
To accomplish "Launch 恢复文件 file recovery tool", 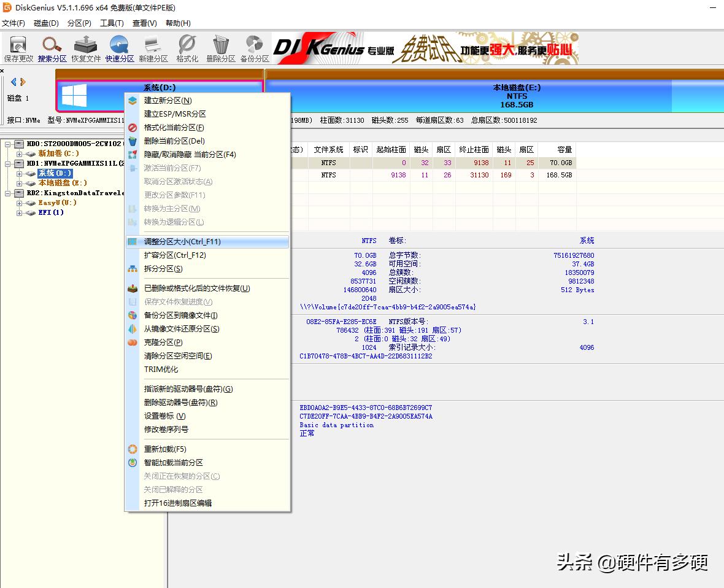I will (x=85, y=48).
